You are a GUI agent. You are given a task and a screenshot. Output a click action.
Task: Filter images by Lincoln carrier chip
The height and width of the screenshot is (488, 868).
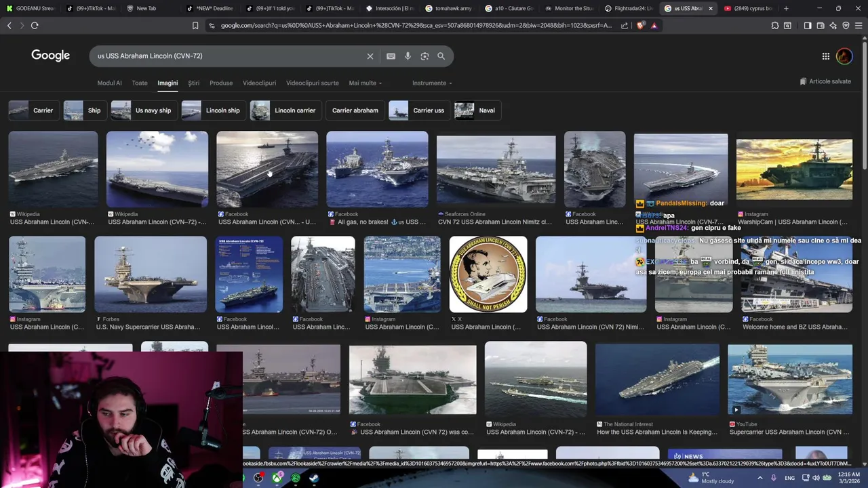[x=285, y=110]
